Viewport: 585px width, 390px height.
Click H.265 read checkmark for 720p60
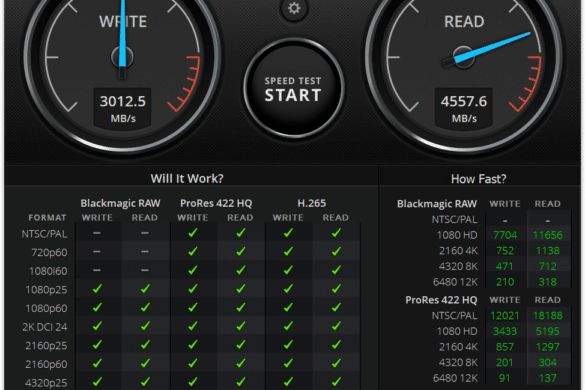(x=336, y=252)
